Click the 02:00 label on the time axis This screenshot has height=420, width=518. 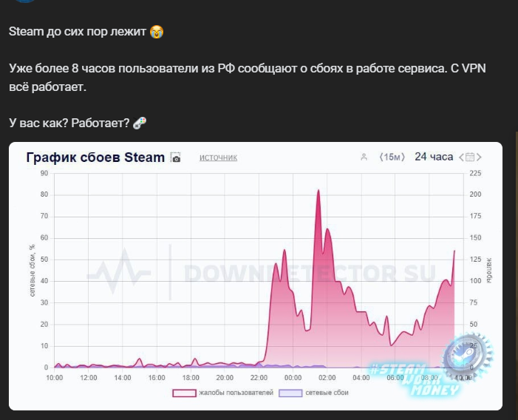[327, 378]
